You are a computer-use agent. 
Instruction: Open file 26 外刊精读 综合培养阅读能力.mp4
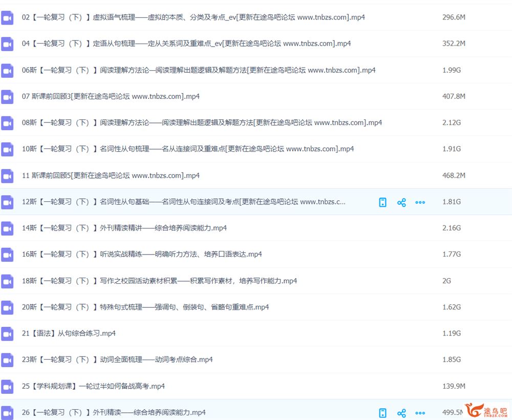coord(114,412)
